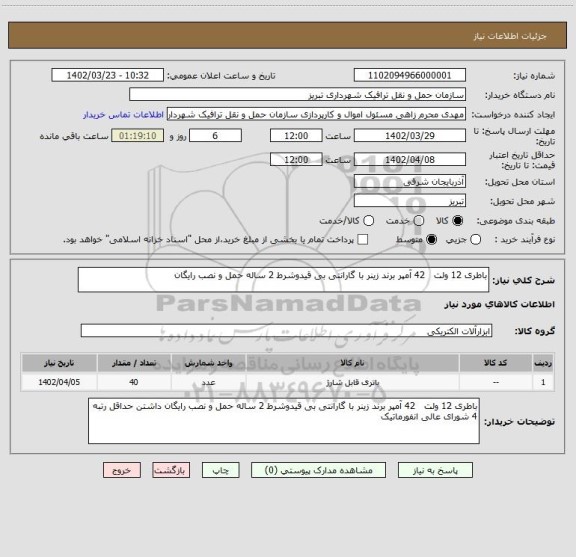Click the price validity date 1402/04/08
Image resolution: width=576 pixels, height=557 pixels.
[x=410, y=159]
